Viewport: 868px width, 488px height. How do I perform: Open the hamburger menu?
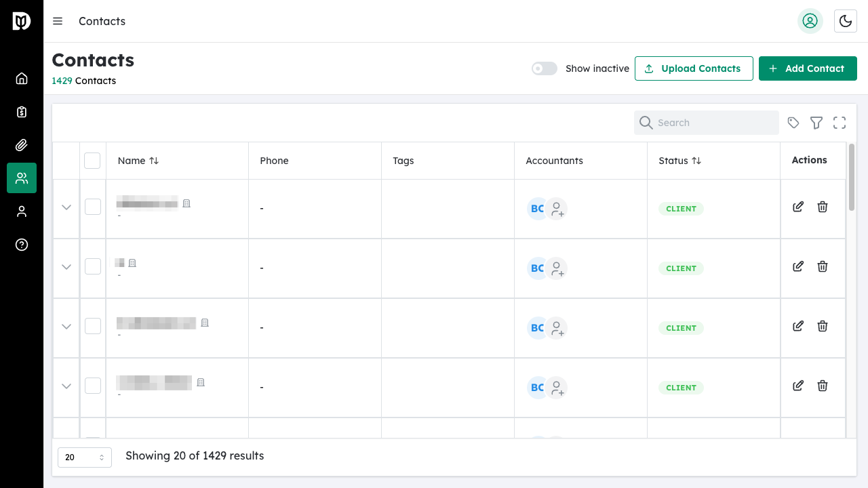58,21
